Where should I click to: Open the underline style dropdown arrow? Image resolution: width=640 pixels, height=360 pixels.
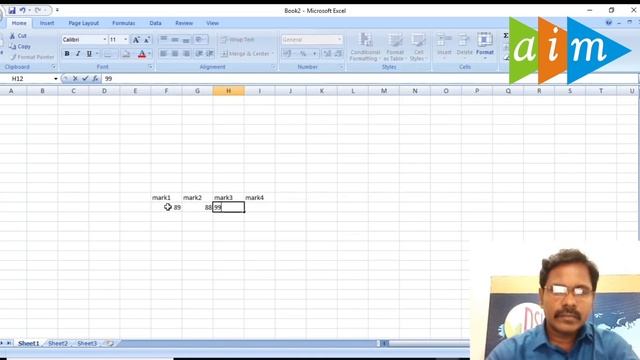[x=97, y=54]
